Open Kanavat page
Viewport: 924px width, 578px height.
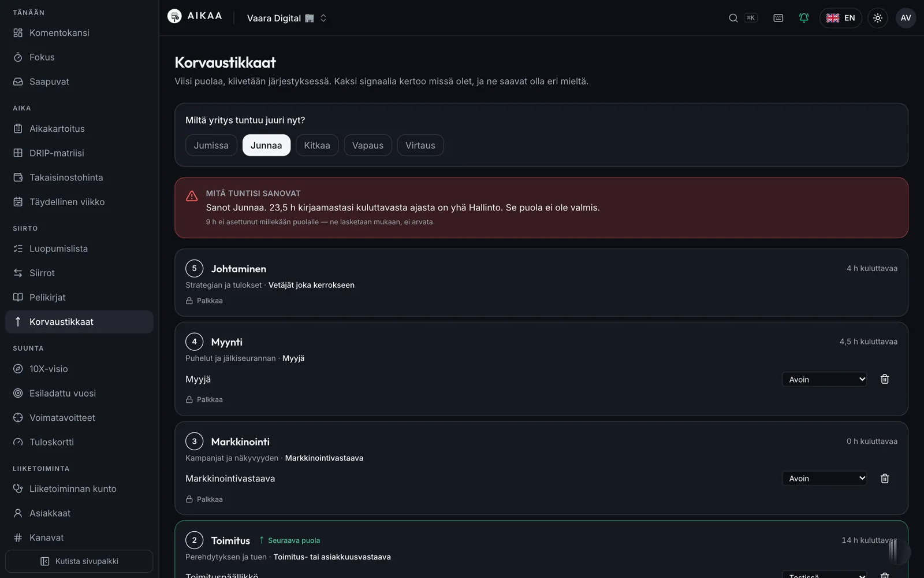[79, 538]
